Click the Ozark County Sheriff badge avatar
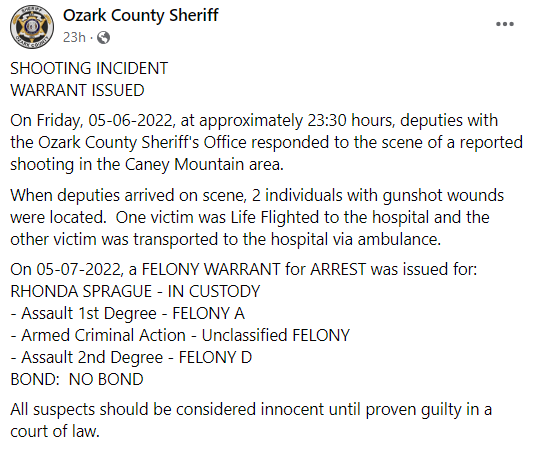Image resolution: width=536 pixels, height=451 pixels. click(32, 27)
